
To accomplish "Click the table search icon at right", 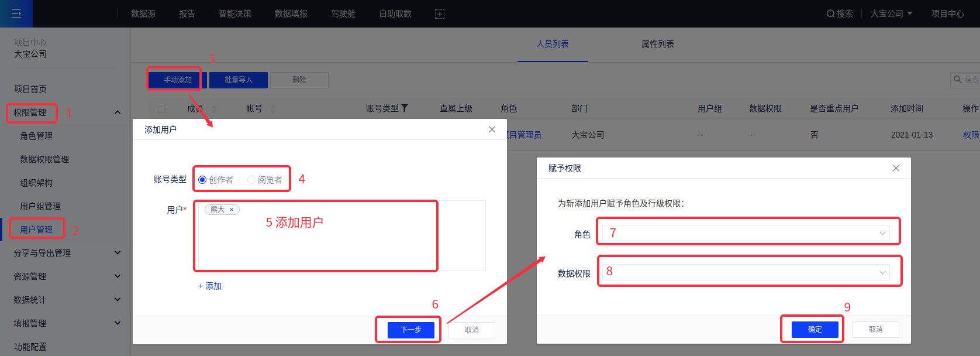I will [x=958, y=80].
